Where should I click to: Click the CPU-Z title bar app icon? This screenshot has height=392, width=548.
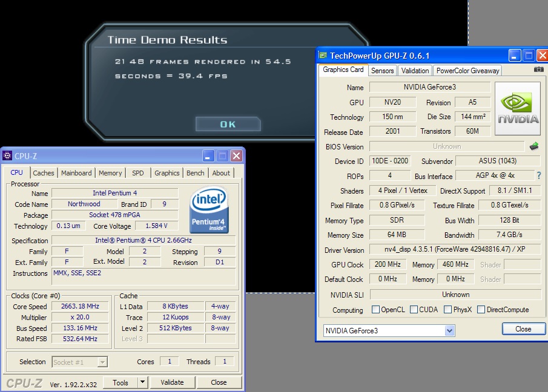[8, 155]
